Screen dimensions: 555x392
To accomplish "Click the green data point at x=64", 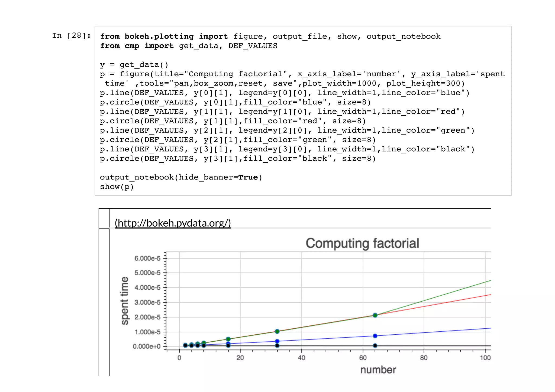I will coord(375,315).
